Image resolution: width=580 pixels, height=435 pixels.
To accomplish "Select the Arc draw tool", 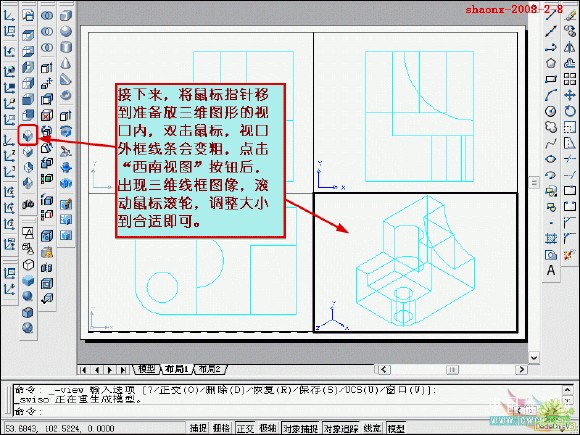I will [x=551, y=95].
